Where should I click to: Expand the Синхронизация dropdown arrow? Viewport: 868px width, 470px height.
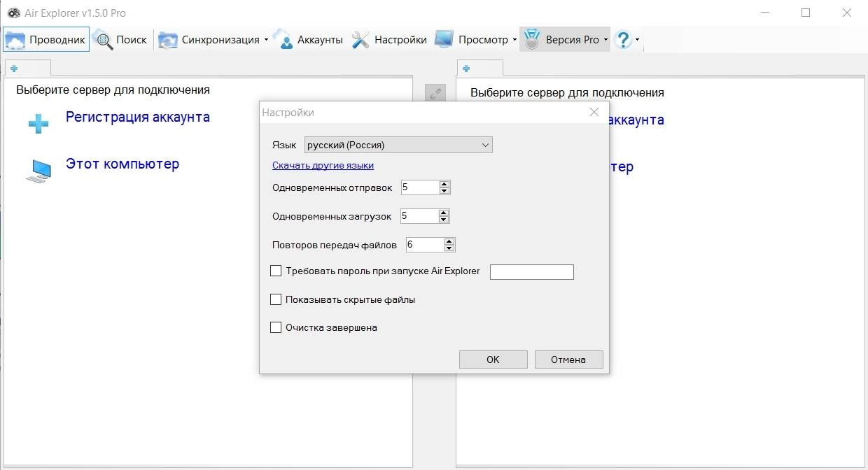[x=266, y=40]
